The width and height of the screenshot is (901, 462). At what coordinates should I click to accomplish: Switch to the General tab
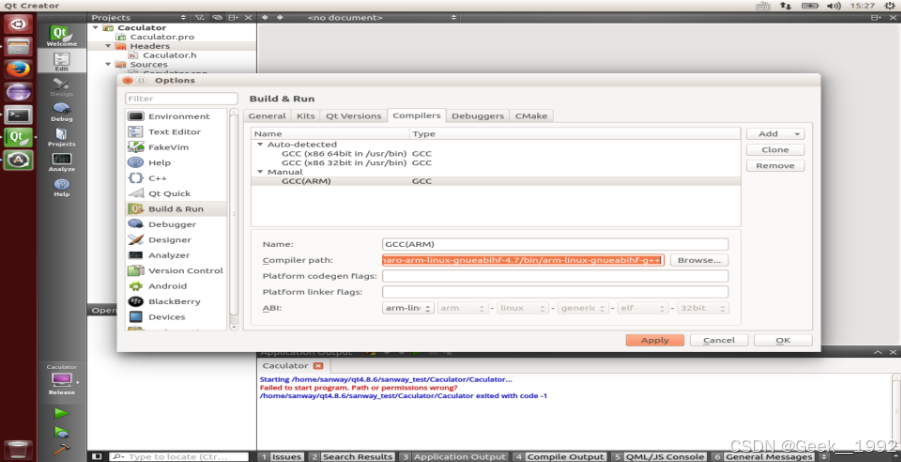[x=267, y=116]
